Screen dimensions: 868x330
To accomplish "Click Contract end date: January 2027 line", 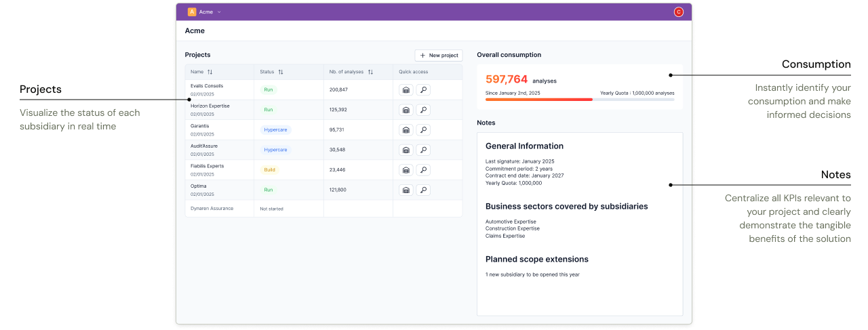I will pos(525,176).
